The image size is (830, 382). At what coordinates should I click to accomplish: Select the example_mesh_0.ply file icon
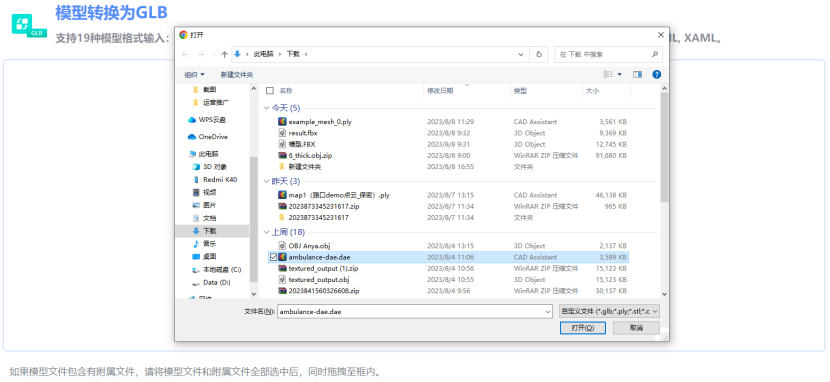coord(283,122)
